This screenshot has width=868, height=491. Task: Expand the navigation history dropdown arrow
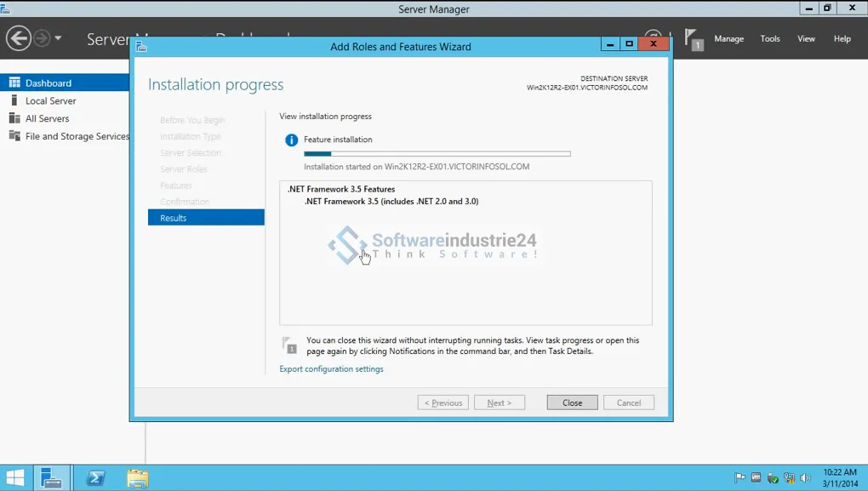point(58,38)
